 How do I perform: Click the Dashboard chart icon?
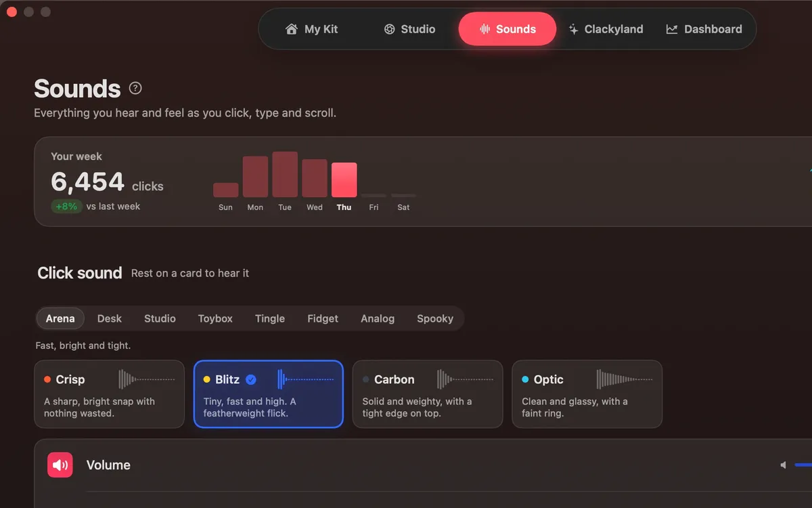point(672,29)
